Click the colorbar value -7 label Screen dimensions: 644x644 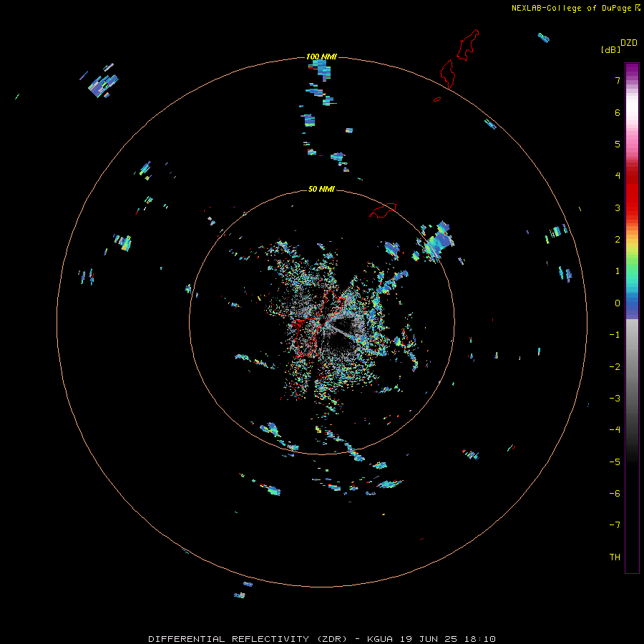(615, 525)
